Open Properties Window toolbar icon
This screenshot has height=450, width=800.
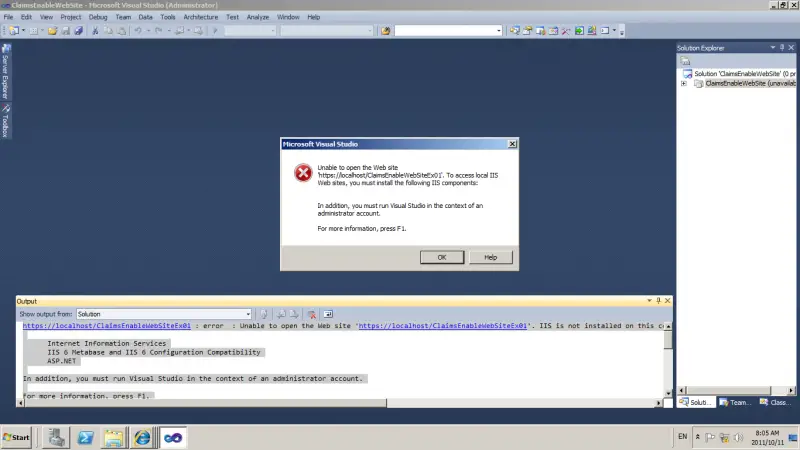[x=527, y=31]
